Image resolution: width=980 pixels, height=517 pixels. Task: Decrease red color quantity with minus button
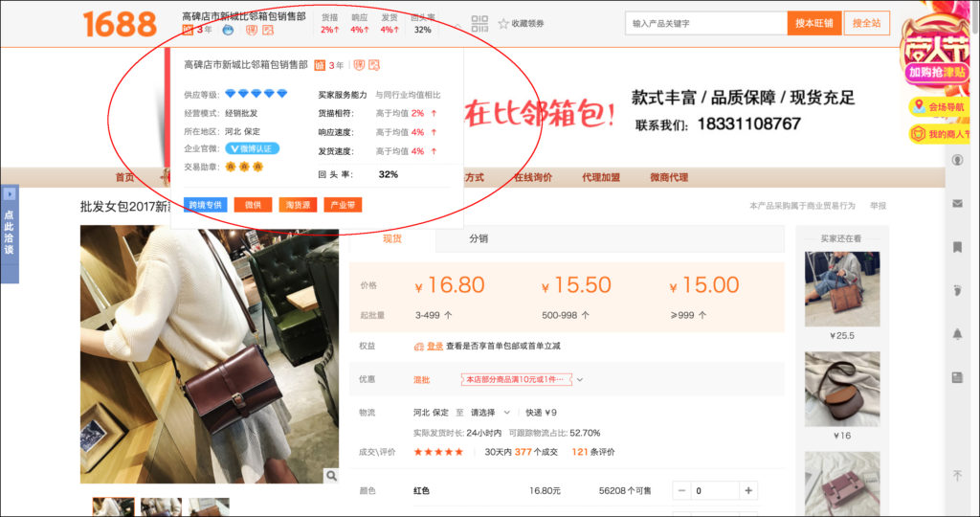[682, 491]
